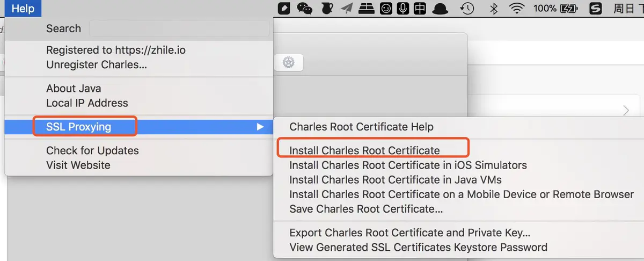This screenshot has width=644, height=261.
Task: Click the paper plane menu bar icon
Action: coord(347,8)
